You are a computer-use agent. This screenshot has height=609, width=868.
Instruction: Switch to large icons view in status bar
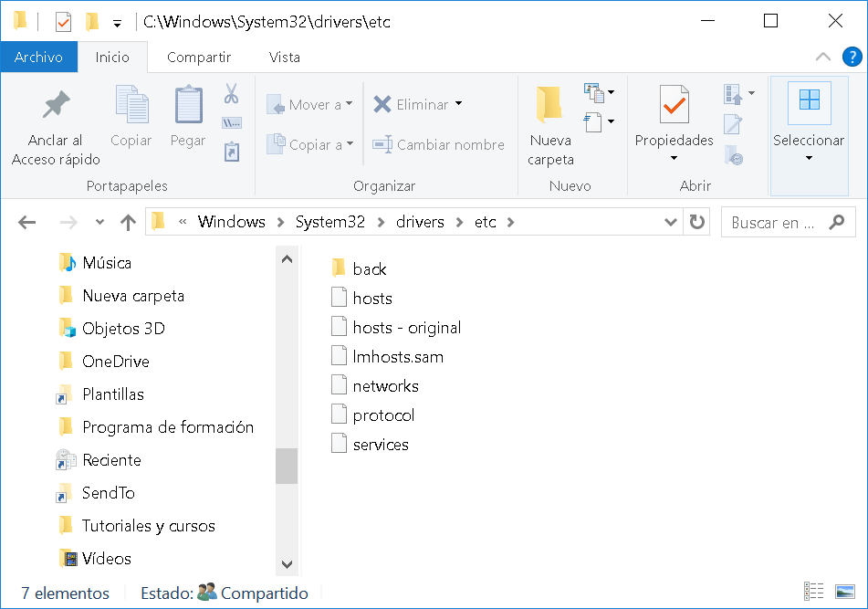pos(845,592)
